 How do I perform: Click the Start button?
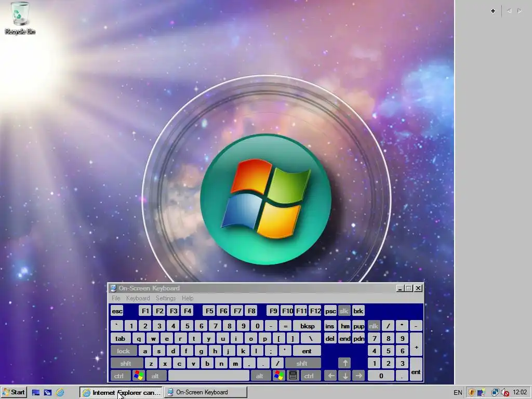point(14,392)
